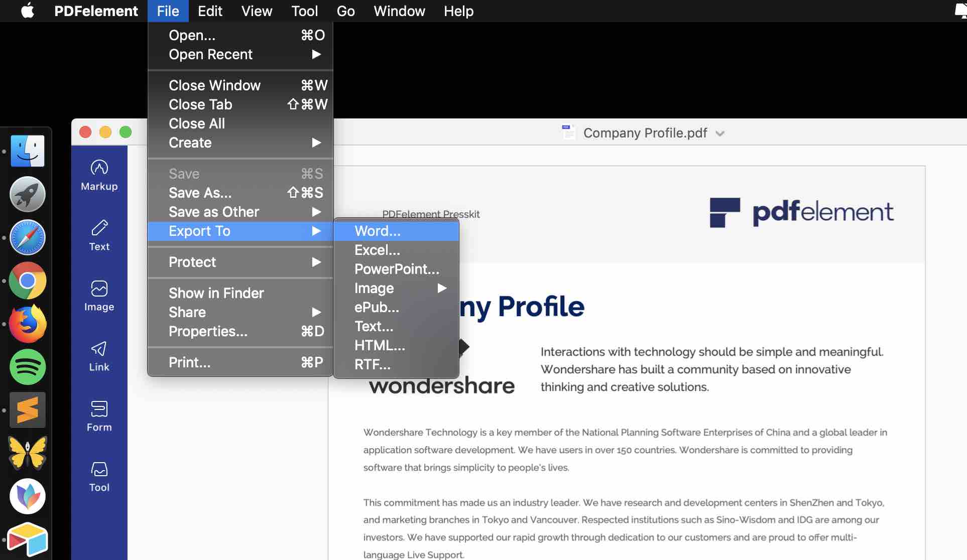Choose Excel... export option
Viewport: 967px width, 560px height.
pyautogui.click(x=396, y=250)
